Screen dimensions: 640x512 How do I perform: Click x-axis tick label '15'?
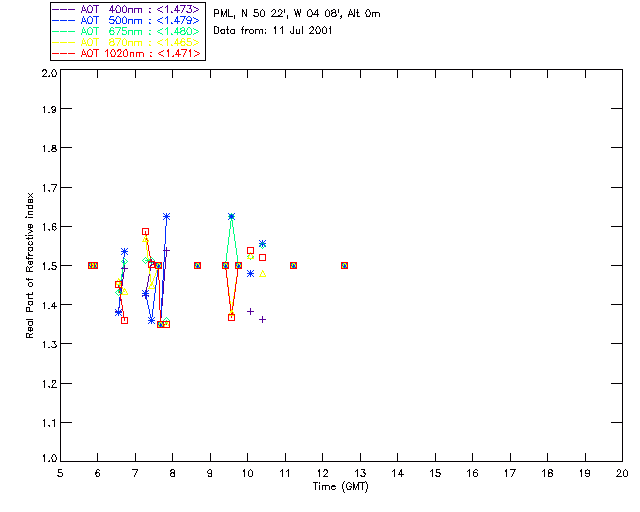(435, 473)
